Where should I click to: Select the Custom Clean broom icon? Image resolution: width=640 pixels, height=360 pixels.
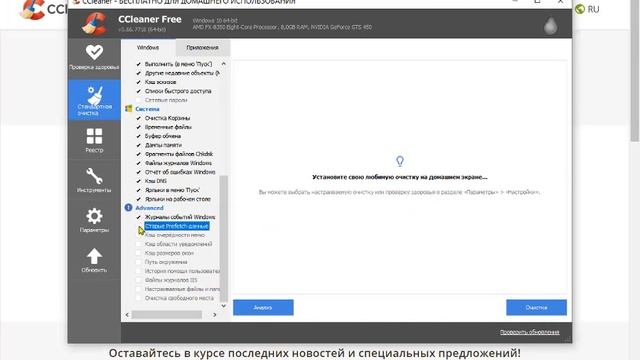(x=94, y=95)
